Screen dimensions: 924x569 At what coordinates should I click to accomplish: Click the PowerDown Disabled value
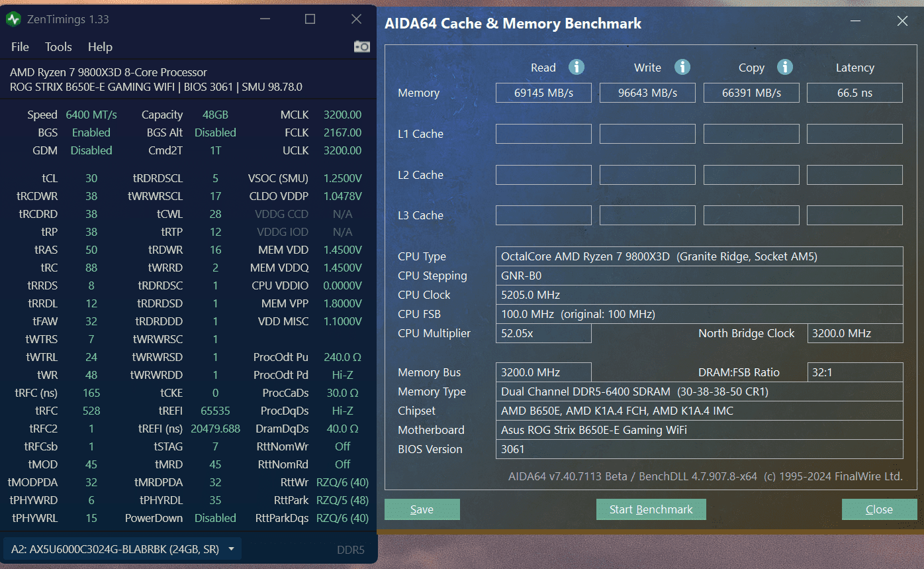tap(215, 518)
